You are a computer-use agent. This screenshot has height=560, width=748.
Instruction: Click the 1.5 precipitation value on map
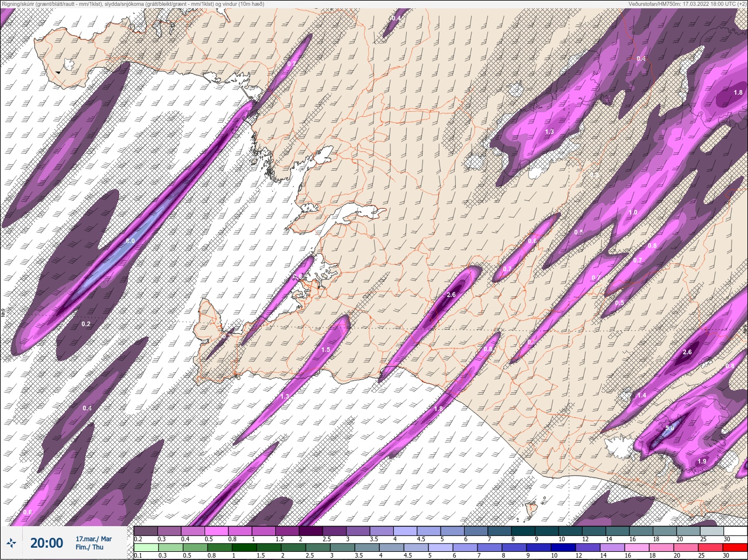pos(325,350)
